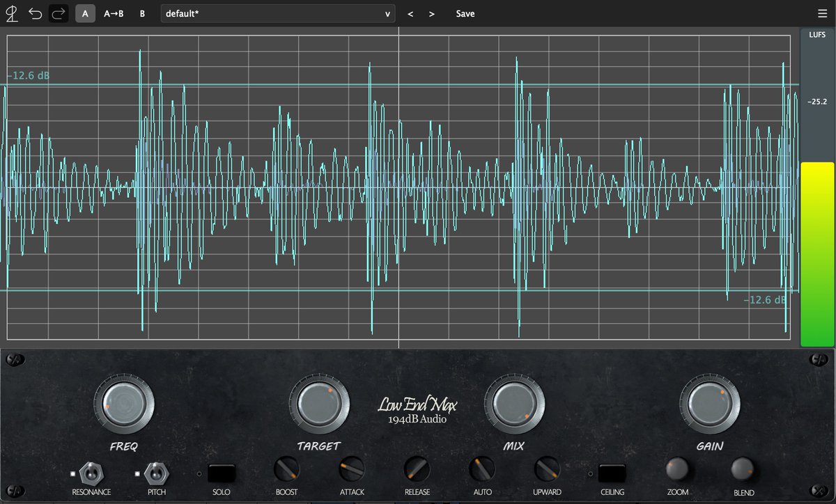This screenshot has height=504, width=836.
Task: Copy settings with the A→B button
Action: [114, 13]
